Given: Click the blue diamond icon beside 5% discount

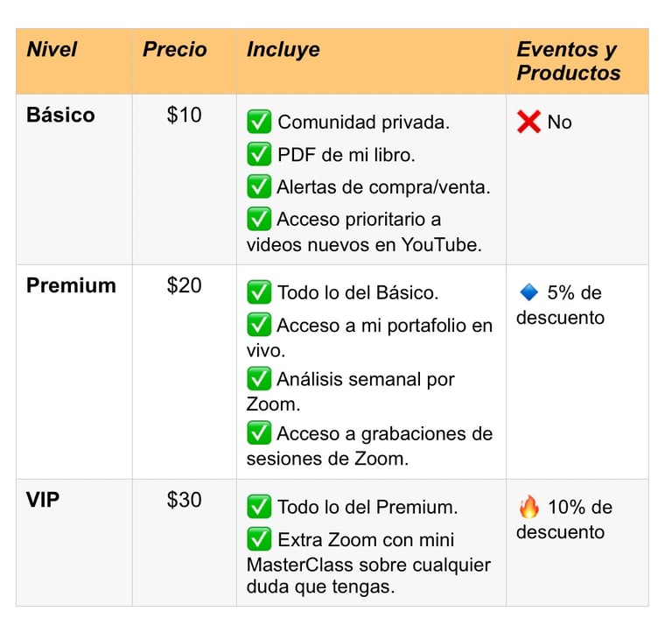Looking at the screenshot, I should point(528,291).
